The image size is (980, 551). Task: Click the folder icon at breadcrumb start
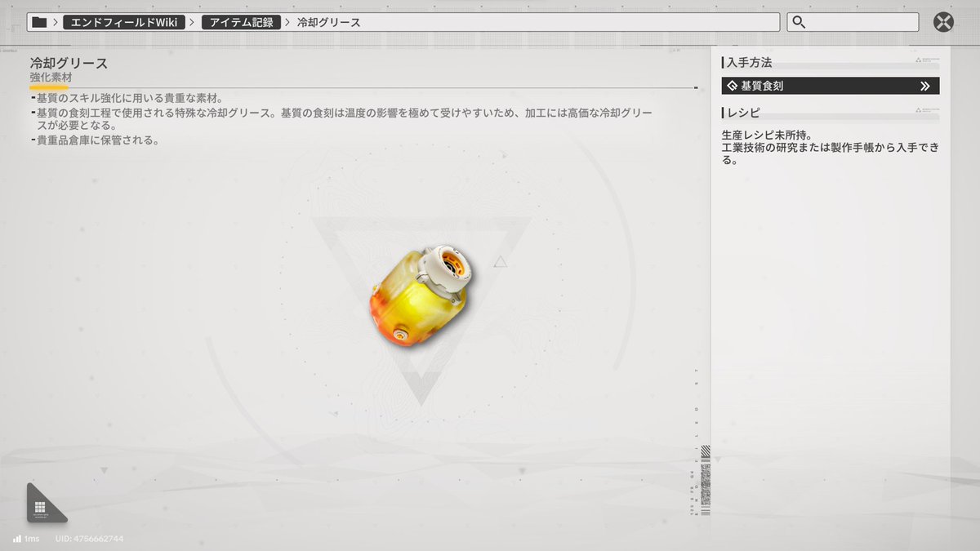coord(38,22)
